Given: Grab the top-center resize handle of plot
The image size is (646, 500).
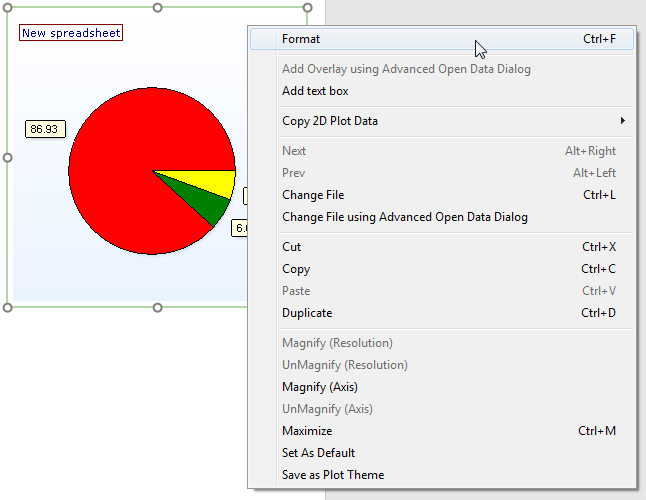Looking at the screenshot, I should 157,8.
